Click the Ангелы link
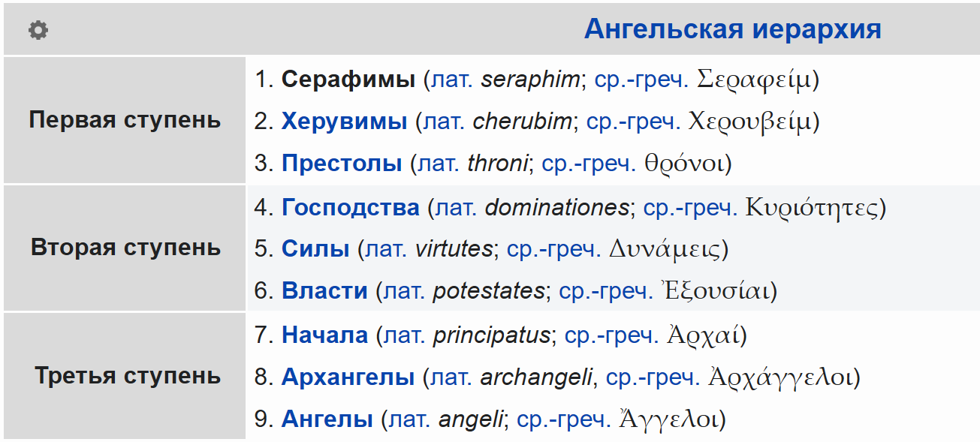980x442 pixels. (327, 419)
